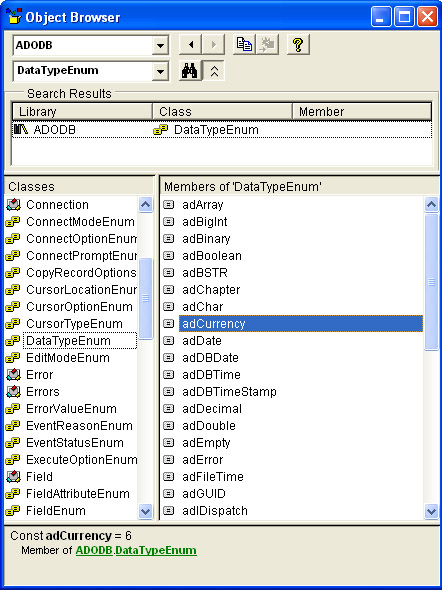Image resolution: width=442 pixels, height=590 pixels.
Task: Click the CursorOptionEnum enum icon
Action: tap(13, 307)
